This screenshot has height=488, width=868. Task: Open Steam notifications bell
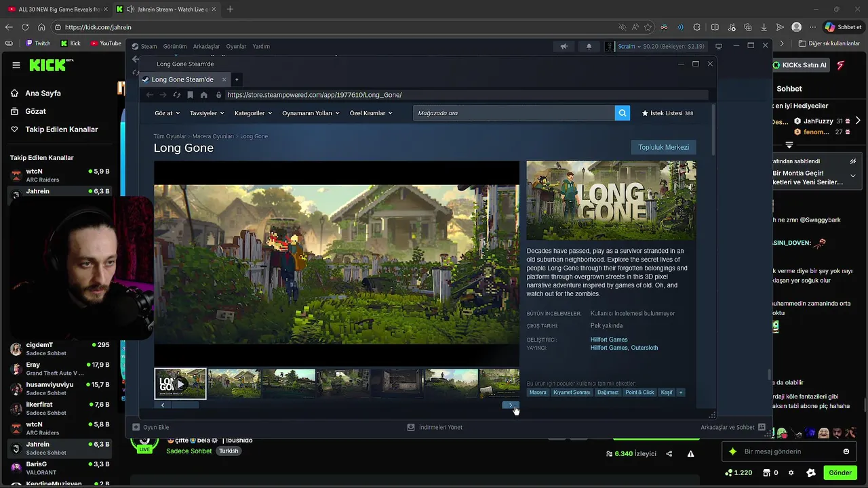coord(589,46)
